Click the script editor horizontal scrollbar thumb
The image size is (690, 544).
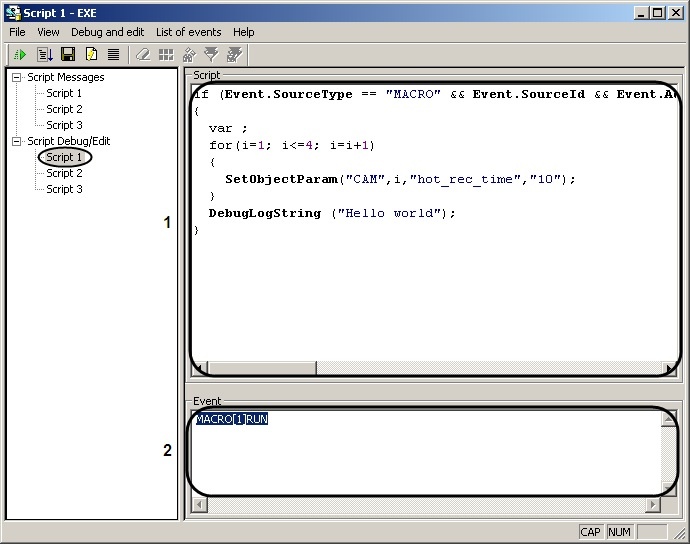click(x=260, y=368)
